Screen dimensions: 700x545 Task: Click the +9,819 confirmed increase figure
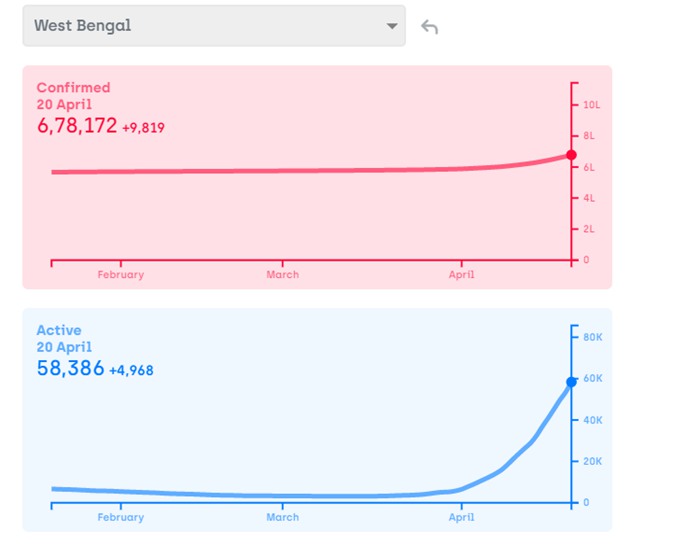[x=143, y=128]
